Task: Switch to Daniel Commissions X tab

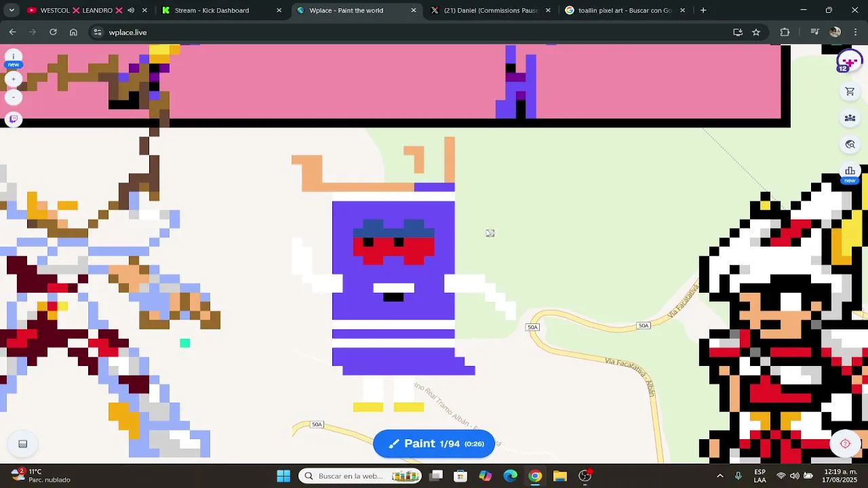Action: (x=490, y=10)
